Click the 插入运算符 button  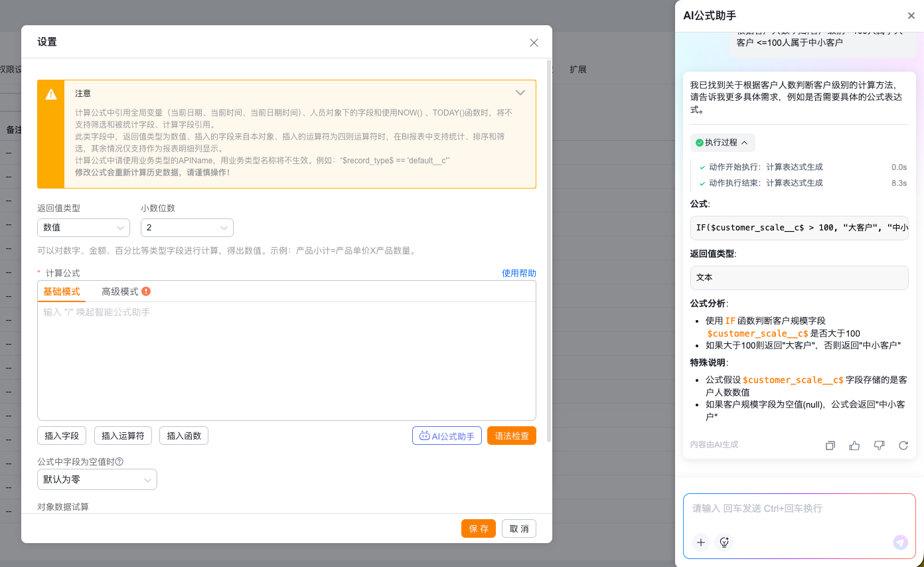click(123, 436)
